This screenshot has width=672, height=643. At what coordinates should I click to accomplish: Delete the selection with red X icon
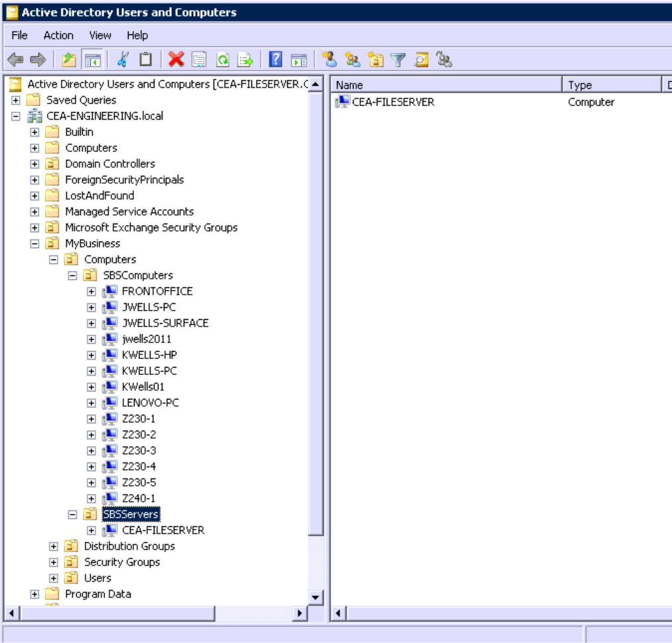[176, 60]
